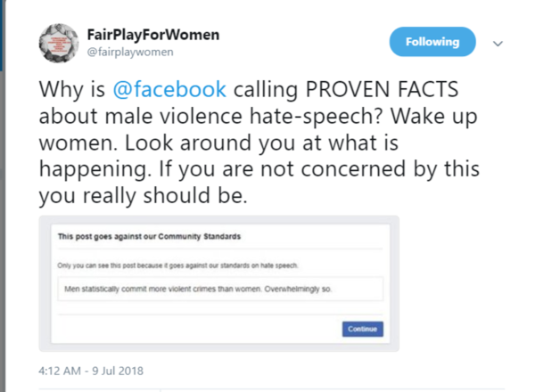
Task: Toggle the Following button
Action: pyautogui.click(x=432, y=42)
